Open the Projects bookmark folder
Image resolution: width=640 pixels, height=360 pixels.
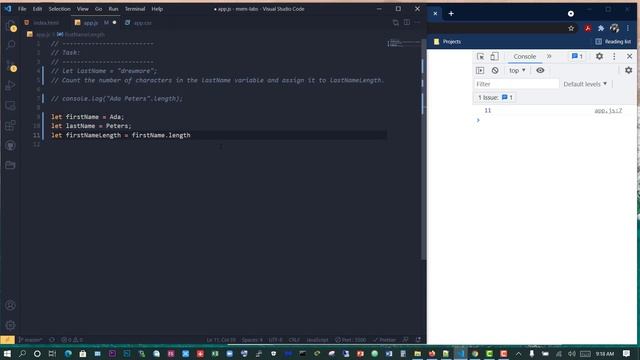pos(447,42)
